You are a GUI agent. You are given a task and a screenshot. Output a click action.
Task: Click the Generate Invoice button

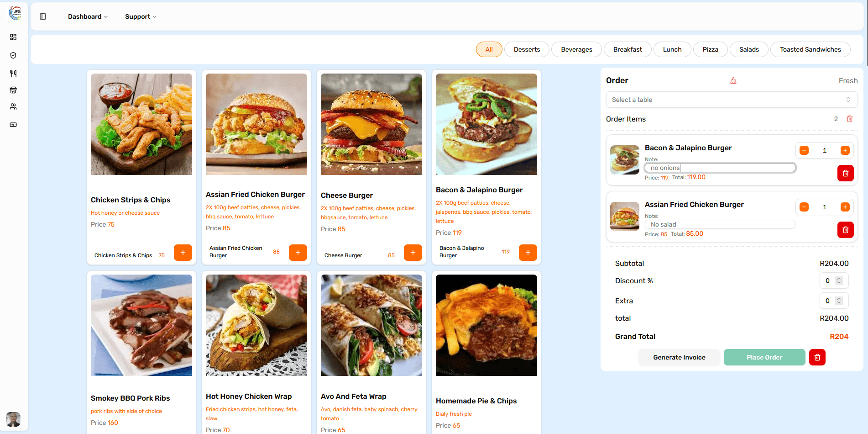tap(679, 357)
